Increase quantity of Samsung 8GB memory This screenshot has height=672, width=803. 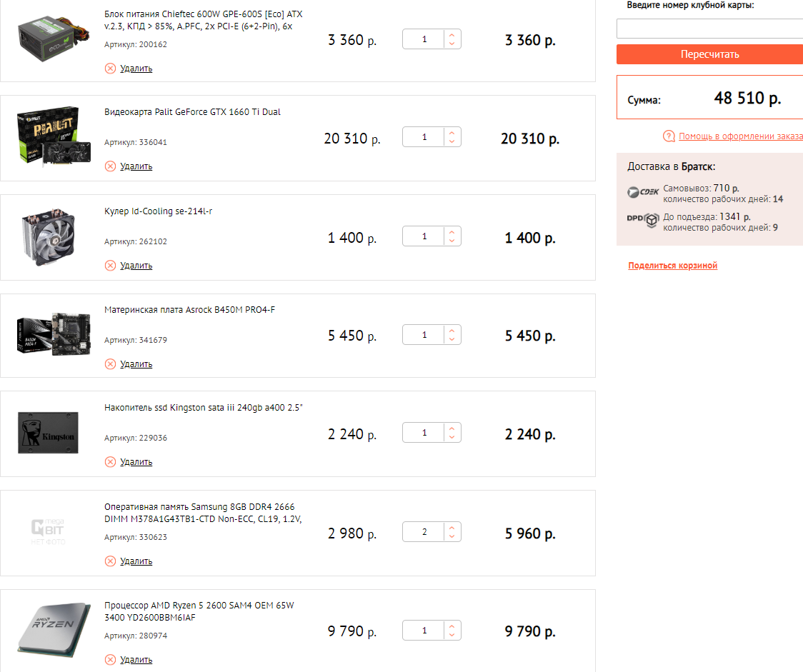coord(452,527)
